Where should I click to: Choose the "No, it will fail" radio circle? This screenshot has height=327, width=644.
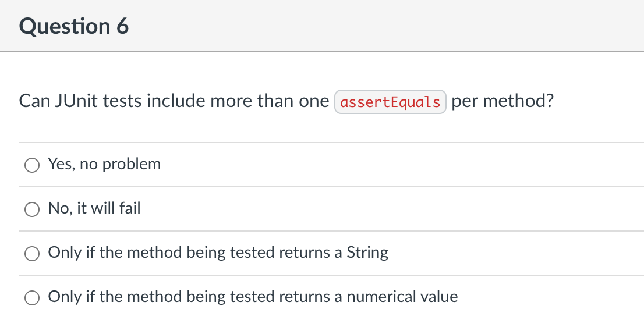(x=31, y=209)
